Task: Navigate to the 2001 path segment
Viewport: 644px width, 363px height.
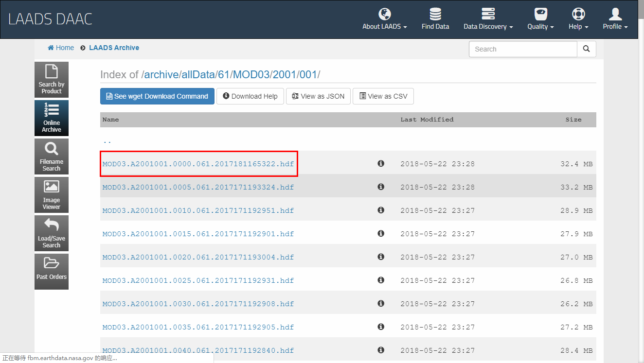Action: coord(284,75)
